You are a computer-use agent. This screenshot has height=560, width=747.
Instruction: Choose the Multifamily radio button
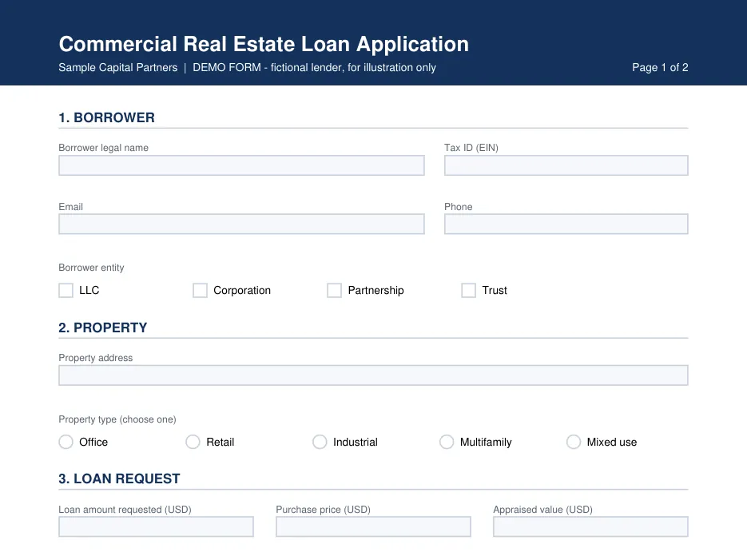(x=447, y=442)
